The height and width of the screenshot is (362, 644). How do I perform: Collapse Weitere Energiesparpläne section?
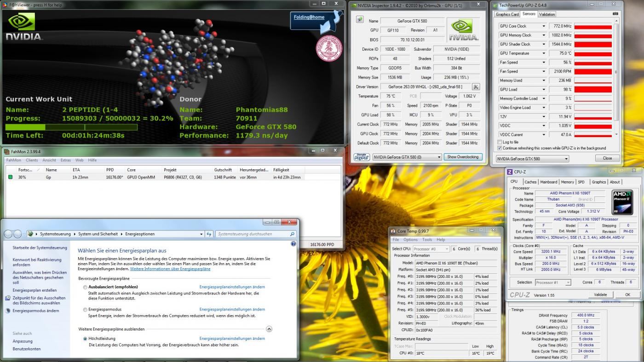pyautogui.click(x=269, y=329)
